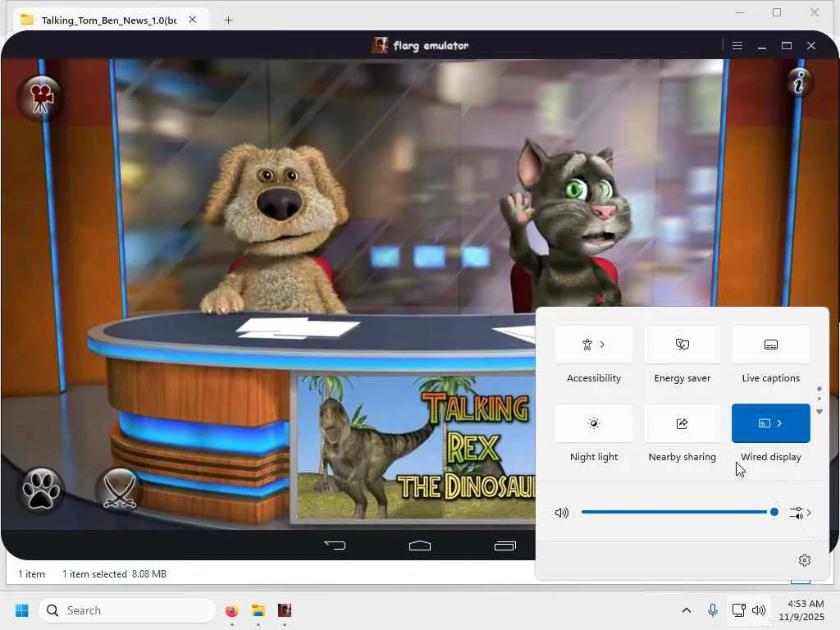Open File Explorer from taskbar
This screenshot has width=840, height=630.
(258, 610)
